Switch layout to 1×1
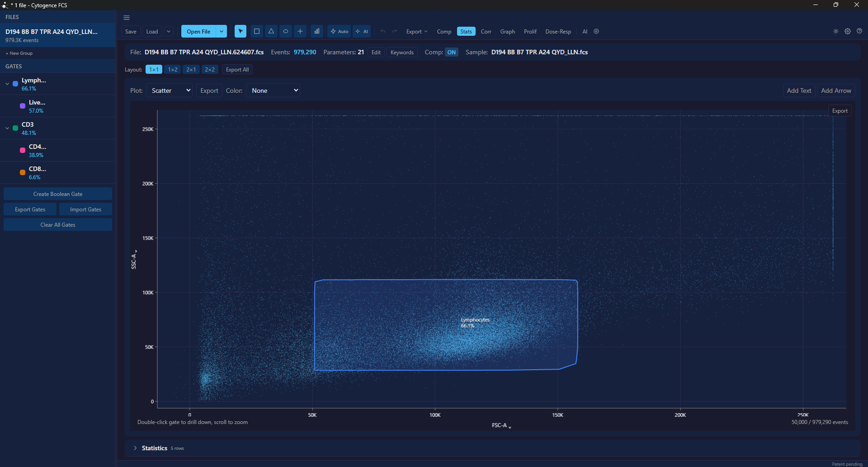The image size is (868, 467). [154, 69]
